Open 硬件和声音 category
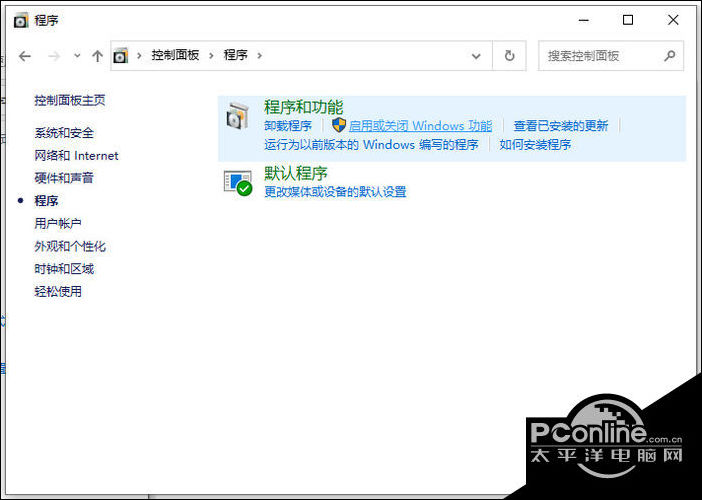Screen dimensions: 702x500 [x=64, y=178]
